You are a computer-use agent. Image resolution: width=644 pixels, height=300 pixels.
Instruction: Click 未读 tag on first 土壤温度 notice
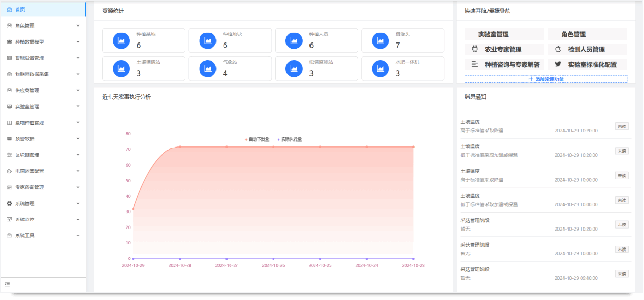click(x=621, y=126)
